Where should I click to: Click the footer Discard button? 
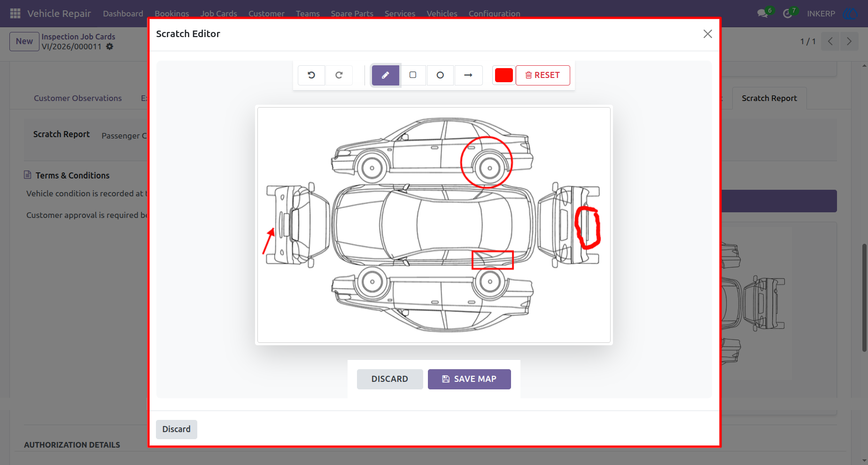coord(177,429)
